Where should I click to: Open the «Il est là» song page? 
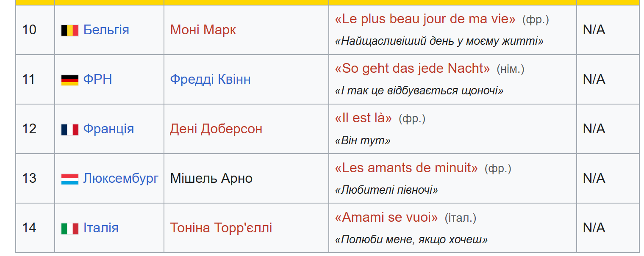[x=363, y=118]
